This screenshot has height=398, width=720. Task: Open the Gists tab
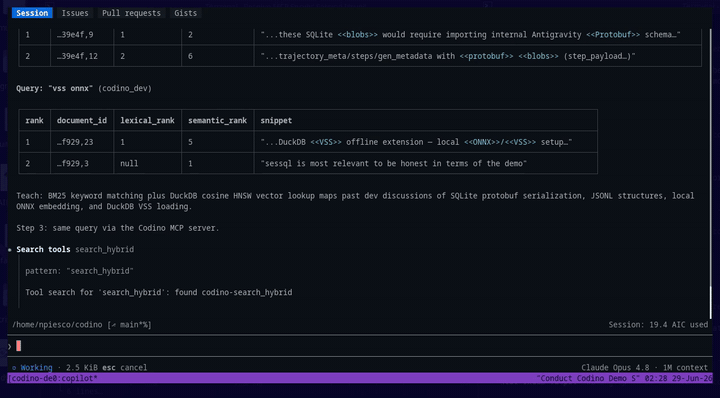(186, 13)
